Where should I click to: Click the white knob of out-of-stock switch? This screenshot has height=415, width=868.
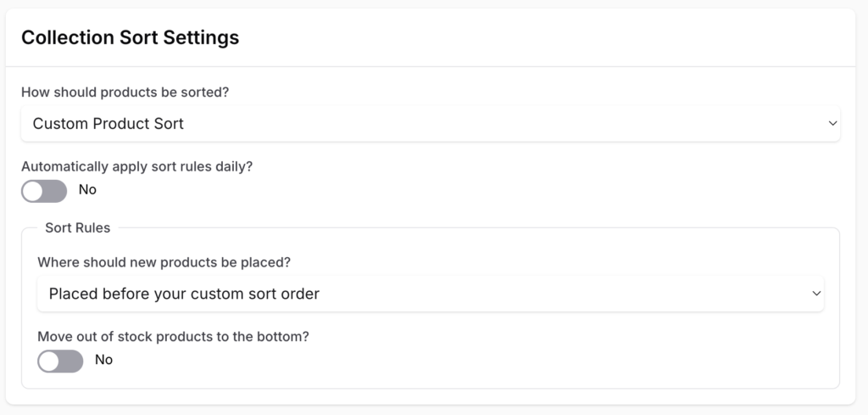pos(50,362)
